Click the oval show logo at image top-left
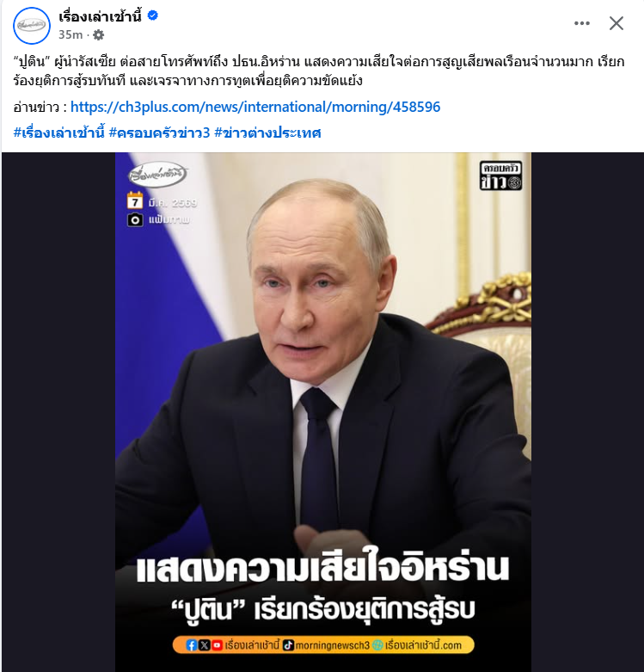Viewport: 644px width, 672px height. pyautogui.click(x=156, y=175)
